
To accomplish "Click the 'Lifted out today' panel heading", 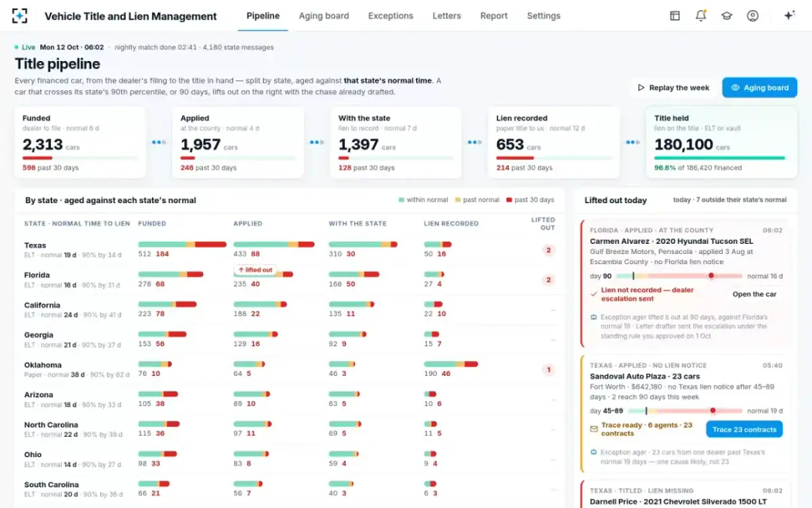I will pyautogui.click(x=616, y=200).
